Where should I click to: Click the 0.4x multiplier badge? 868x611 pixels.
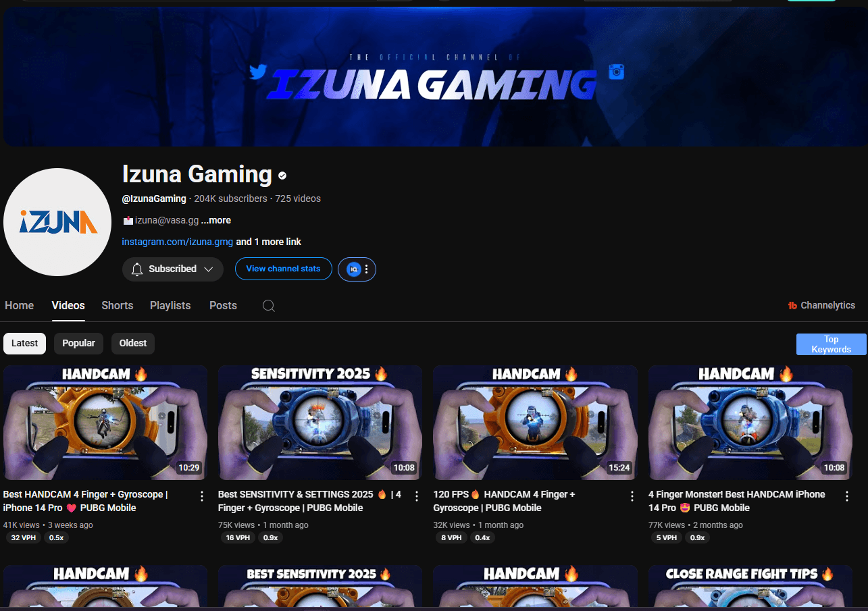click(482, 538)
